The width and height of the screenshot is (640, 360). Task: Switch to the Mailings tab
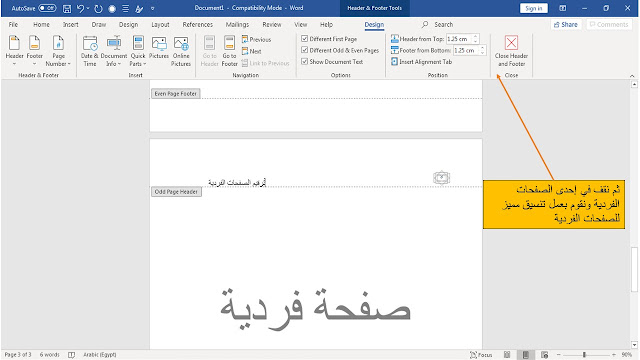pos(237,24)
